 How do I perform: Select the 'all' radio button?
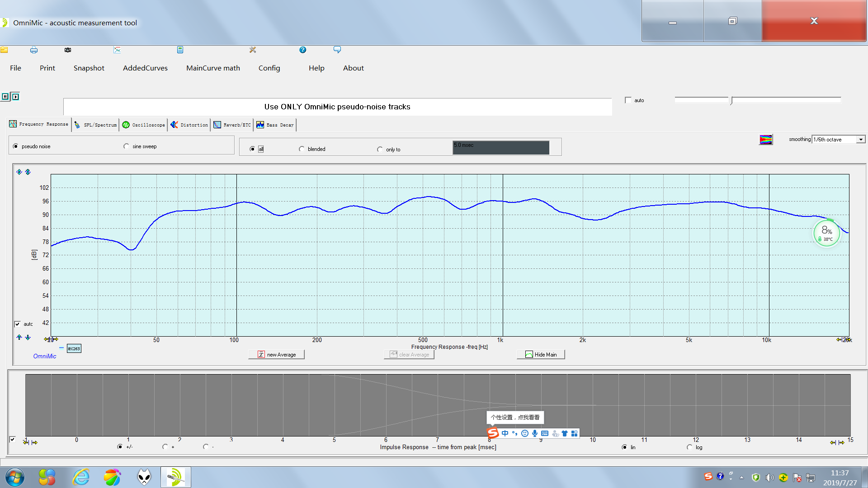point(252,149)
